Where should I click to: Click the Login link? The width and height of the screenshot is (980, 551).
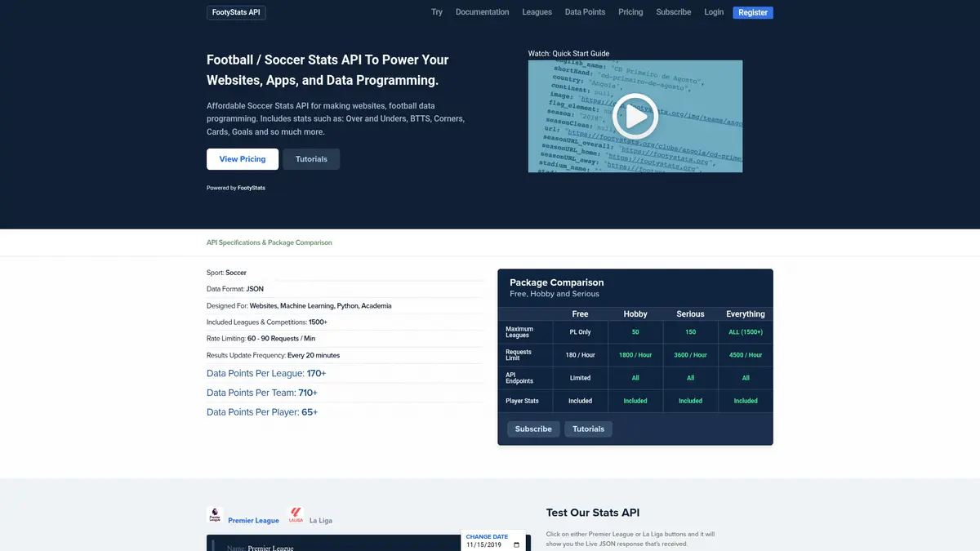pos(714,12)
